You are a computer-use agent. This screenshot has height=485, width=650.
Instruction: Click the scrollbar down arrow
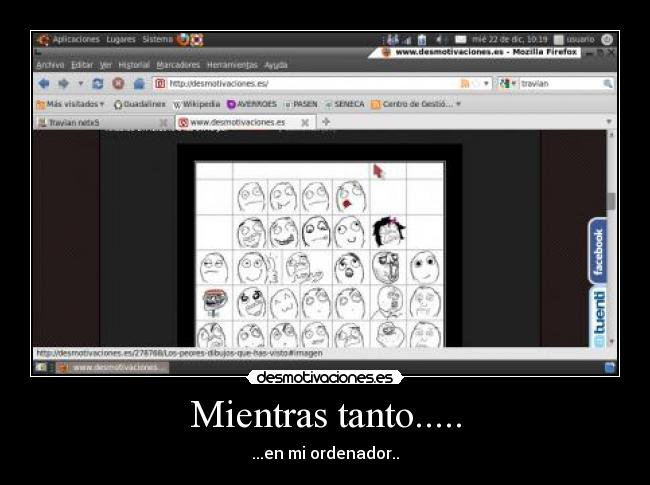611,342
